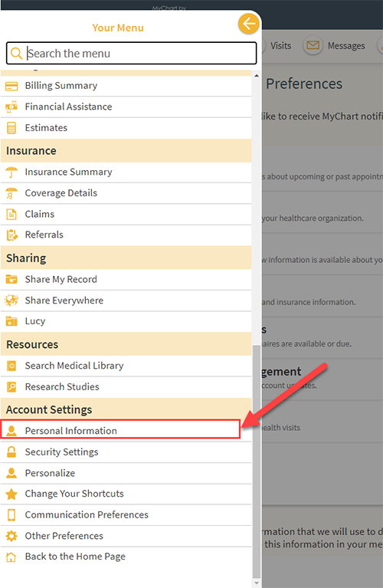The width and height of the screenshot is (383, 588).
Task: Open Visits in the top bar
Action: [280, 46]
